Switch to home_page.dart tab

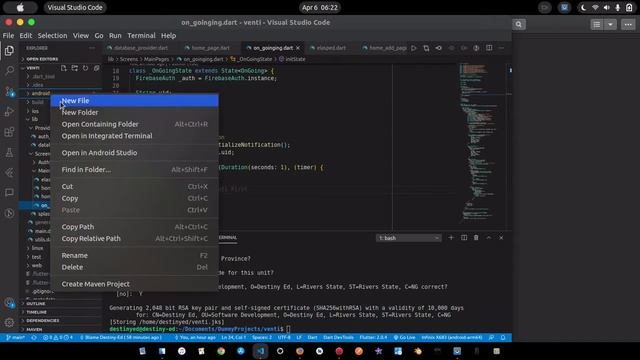[210, 48]
